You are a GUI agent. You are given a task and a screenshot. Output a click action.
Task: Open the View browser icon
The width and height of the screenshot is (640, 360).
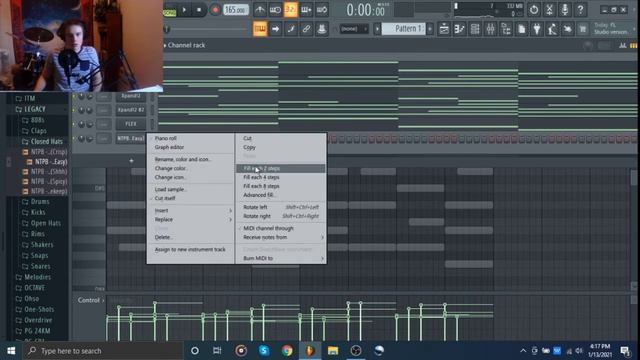506,29
